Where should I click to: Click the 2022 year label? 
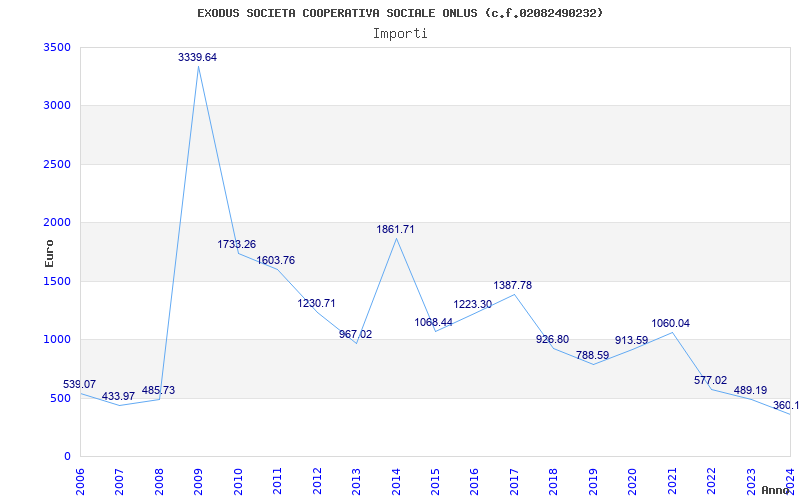click(x=711, y=482)
